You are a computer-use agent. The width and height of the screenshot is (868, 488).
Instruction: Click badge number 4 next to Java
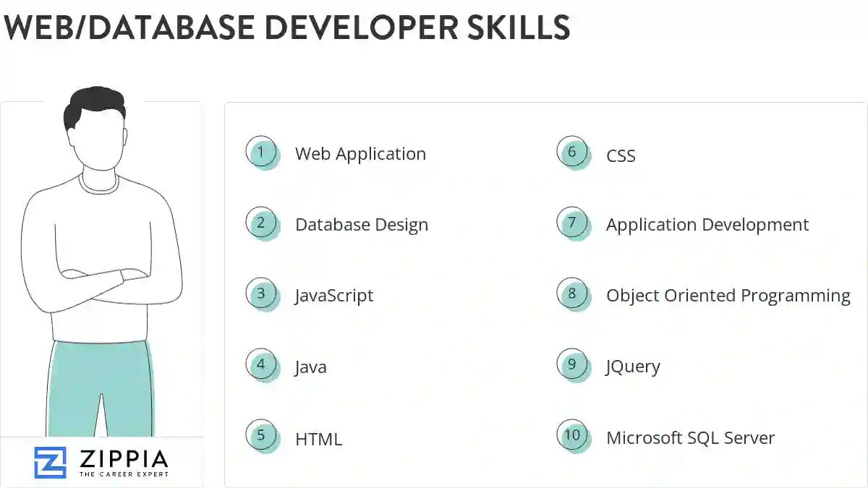pos(261,364)
